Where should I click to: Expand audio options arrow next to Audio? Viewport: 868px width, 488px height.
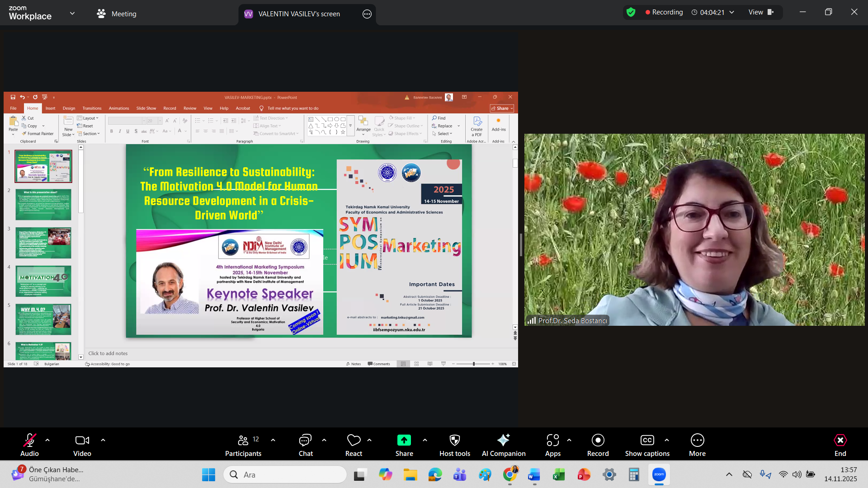(47, 440)
